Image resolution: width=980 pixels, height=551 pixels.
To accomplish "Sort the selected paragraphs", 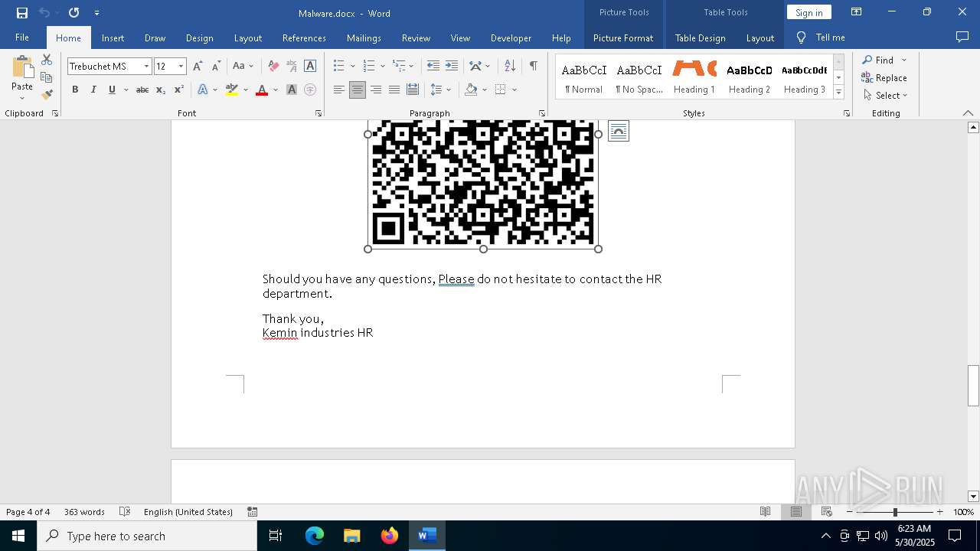I will pos(510,67).
